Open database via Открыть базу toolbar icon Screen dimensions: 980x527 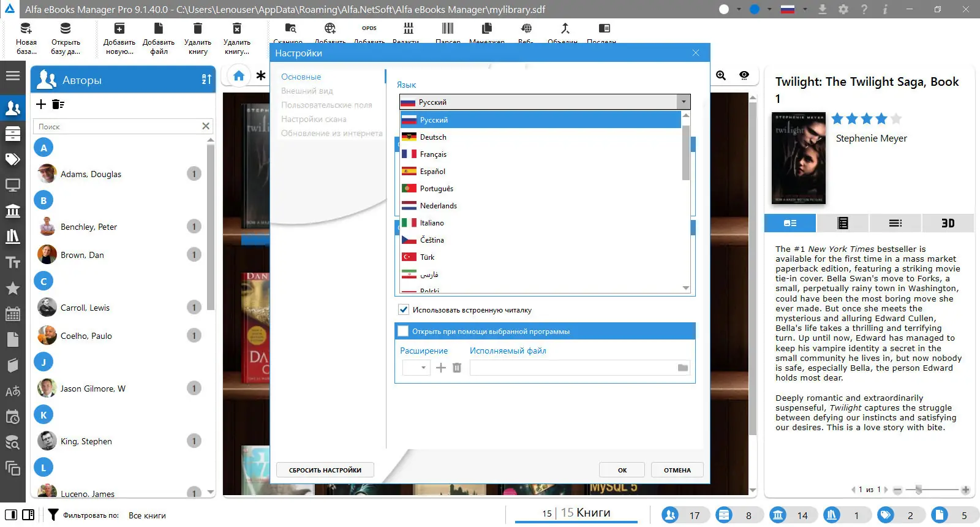[x=66, y=38]
